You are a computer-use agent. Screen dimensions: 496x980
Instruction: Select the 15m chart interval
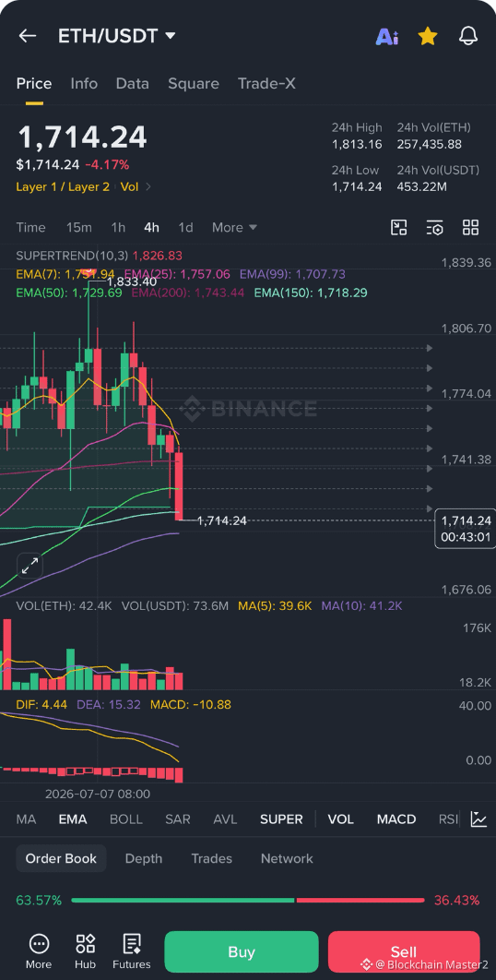[x=78, y=228]
